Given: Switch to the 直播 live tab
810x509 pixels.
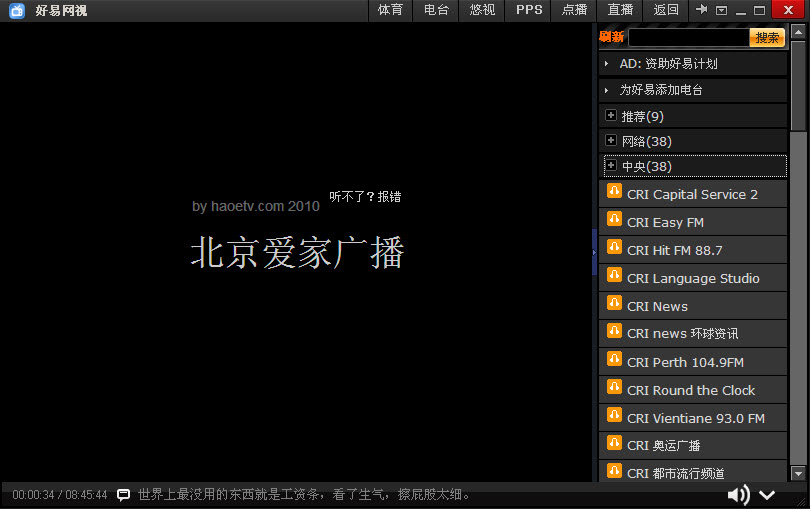Looking at the screenshot, I should point(620,10).
